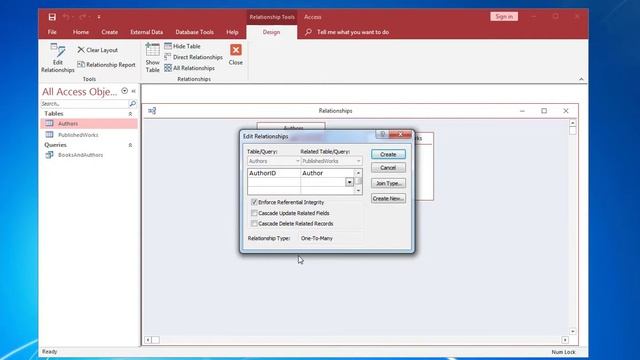Collapse navigation pane with double chevron
Screen dimensions: 640x360
click(133, 91)
